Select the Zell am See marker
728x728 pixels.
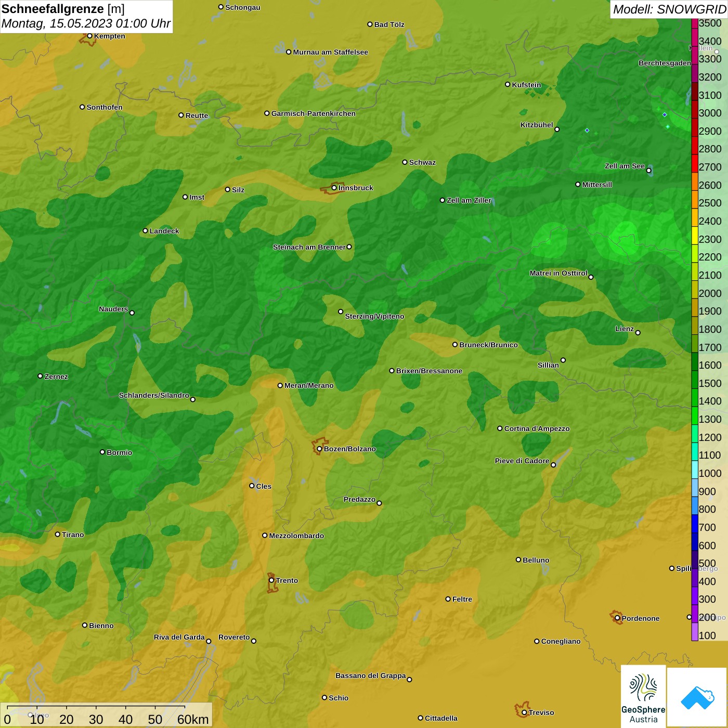[648, 171]
